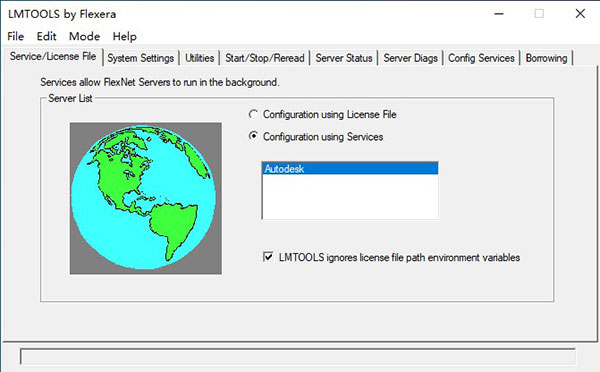Select Configuration using Services radio button
This screenshot has height=372, width=600.
(x=253, y=136)
